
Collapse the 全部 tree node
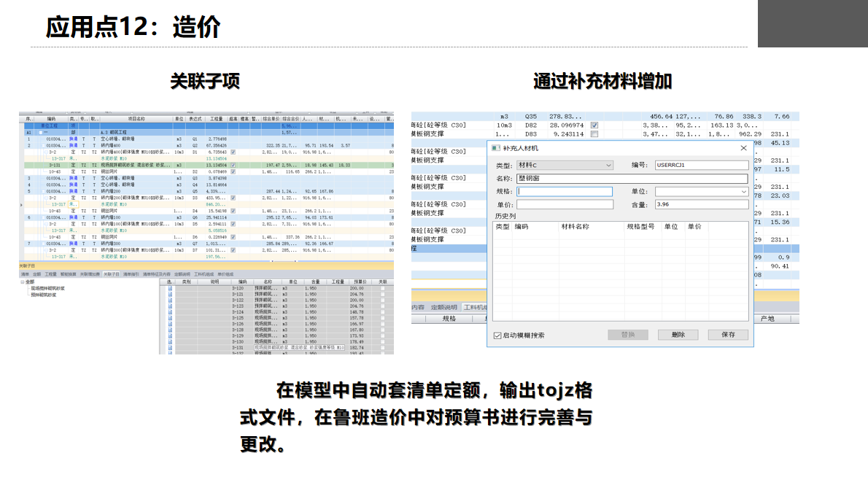(22, 282)
